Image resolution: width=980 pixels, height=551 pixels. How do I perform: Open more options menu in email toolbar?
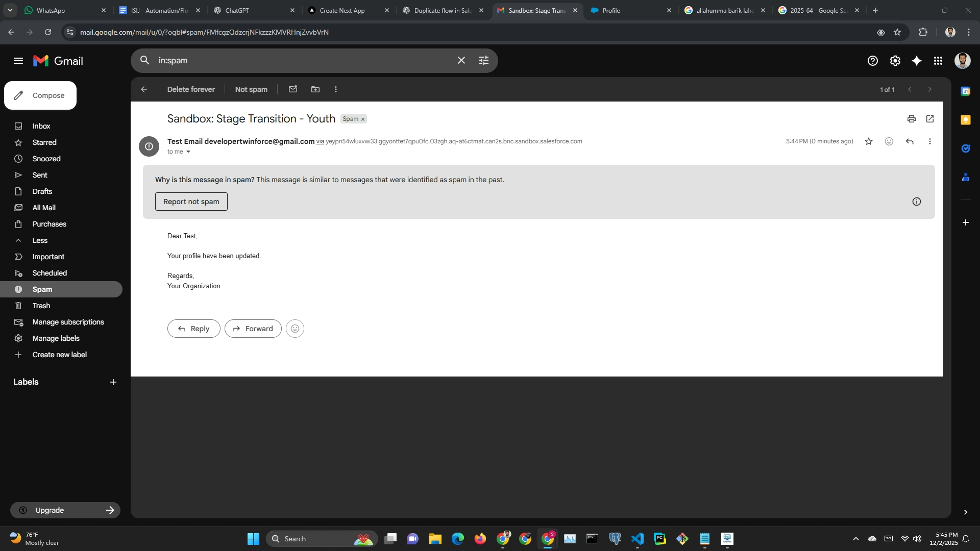pyautogui.click(x=335, y=89)
